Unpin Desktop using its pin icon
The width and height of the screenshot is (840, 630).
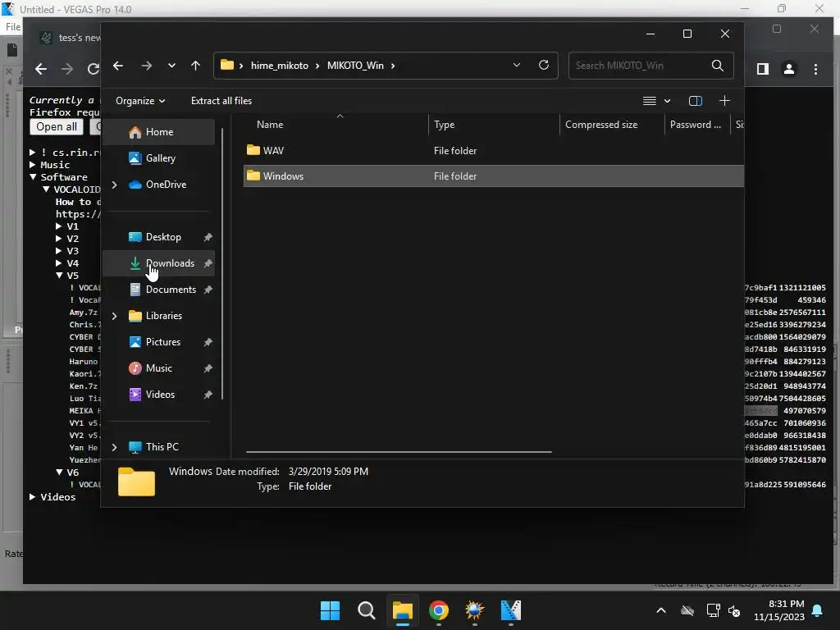click(208, 237)
